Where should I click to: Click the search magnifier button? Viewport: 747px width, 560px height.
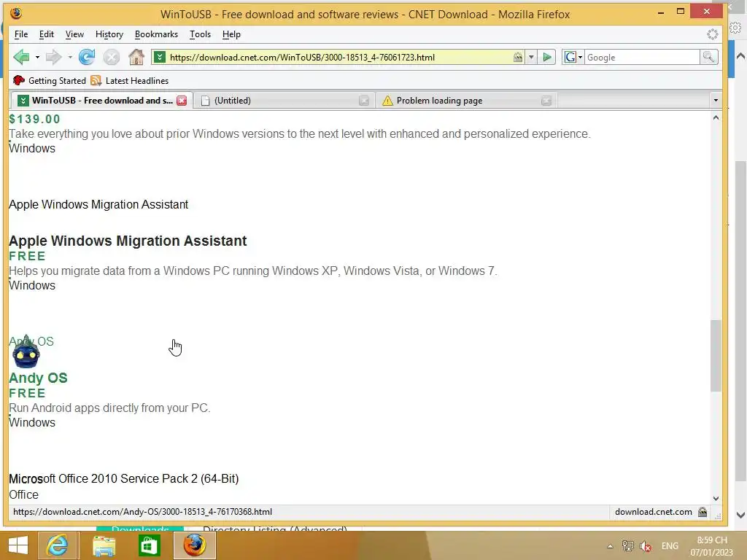point(709,57)
